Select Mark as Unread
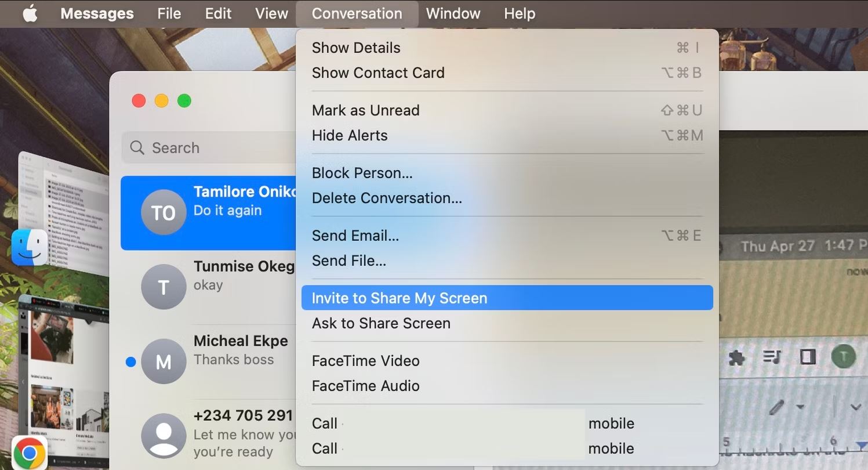The image size is (868, 470). pos(507,110)
